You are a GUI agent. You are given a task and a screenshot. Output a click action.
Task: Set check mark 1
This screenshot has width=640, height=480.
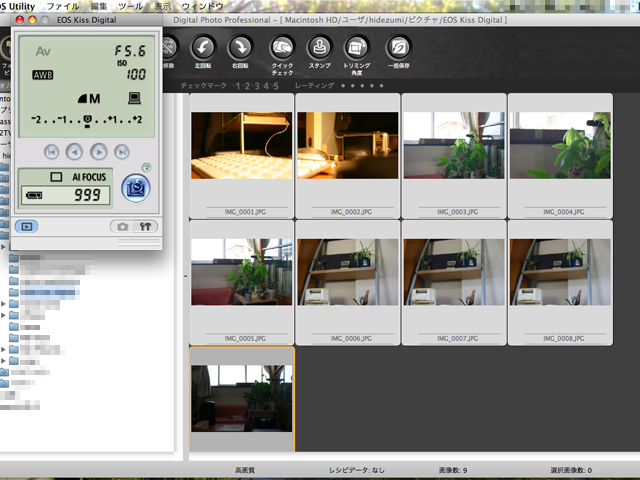point(238,86)
